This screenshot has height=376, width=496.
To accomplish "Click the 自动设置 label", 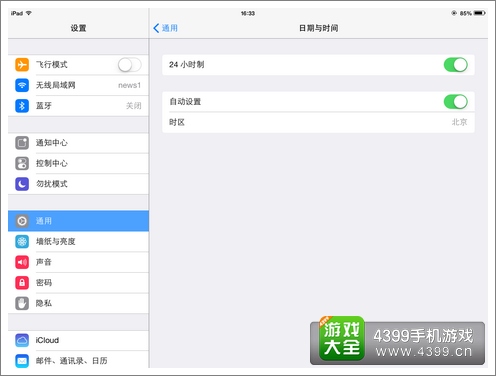I will pos(185,102).
